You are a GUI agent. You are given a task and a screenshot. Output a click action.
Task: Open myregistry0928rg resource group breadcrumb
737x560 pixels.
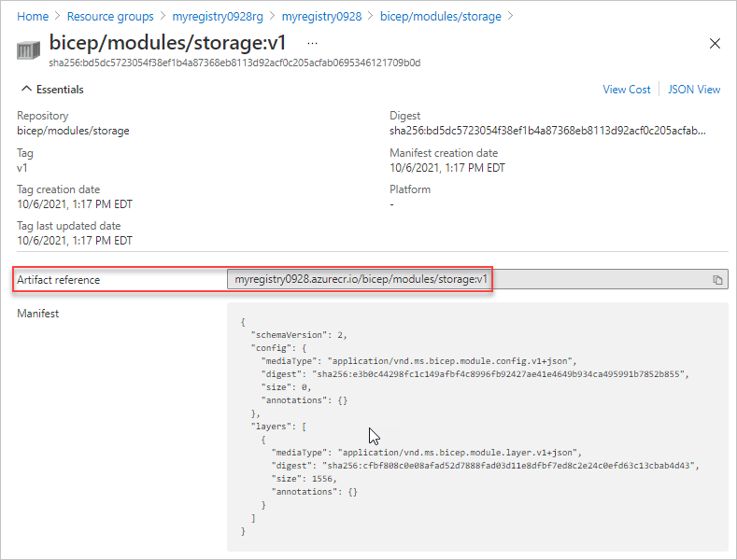(218, 17)
